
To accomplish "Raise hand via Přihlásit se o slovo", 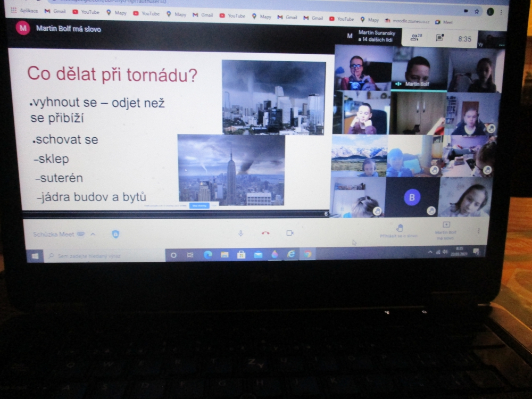I will tap(399, 231).
